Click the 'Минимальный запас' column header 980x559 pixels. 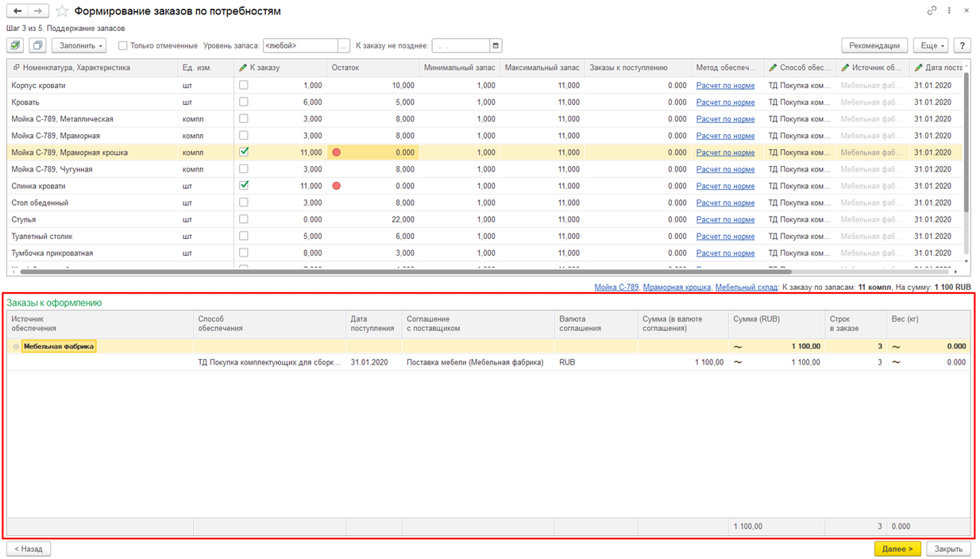[459, 68]
